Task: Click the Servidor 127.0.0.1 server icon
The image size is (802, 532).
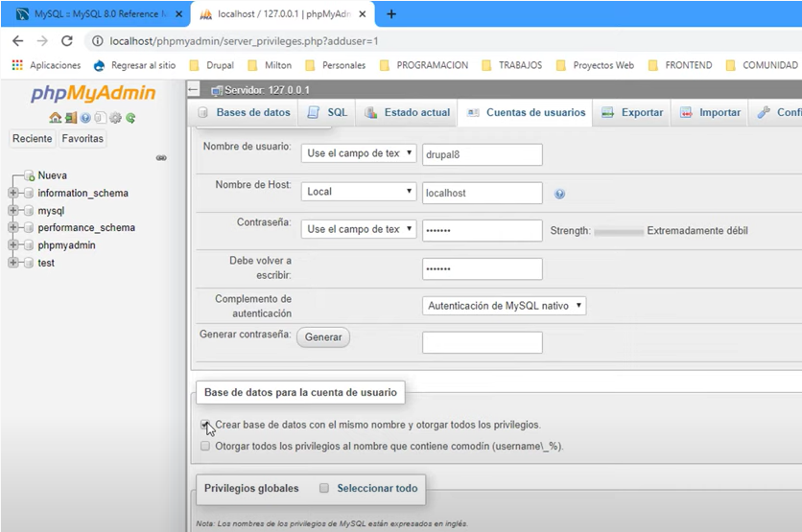Action: 217,90
